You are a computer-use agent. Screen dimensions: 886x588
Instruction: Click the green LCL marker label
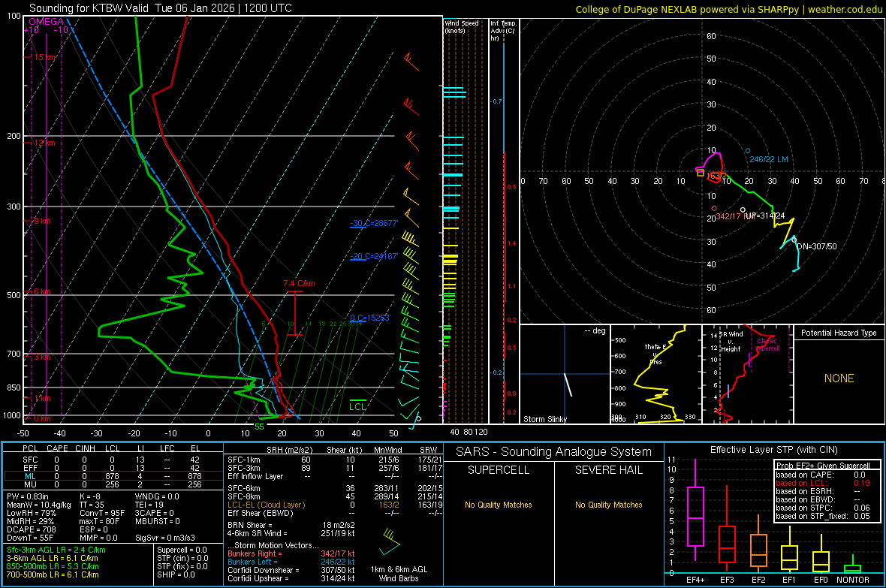click(x=357, y=406)
